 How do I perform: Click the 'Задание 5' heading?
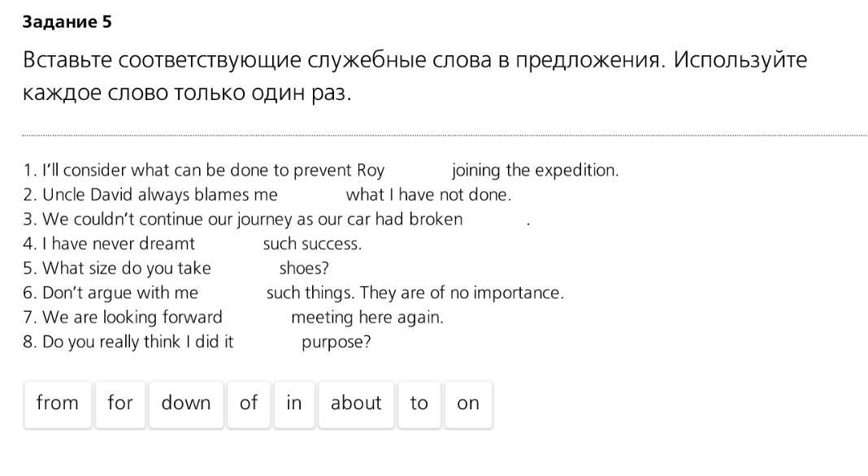click(67, 22)
